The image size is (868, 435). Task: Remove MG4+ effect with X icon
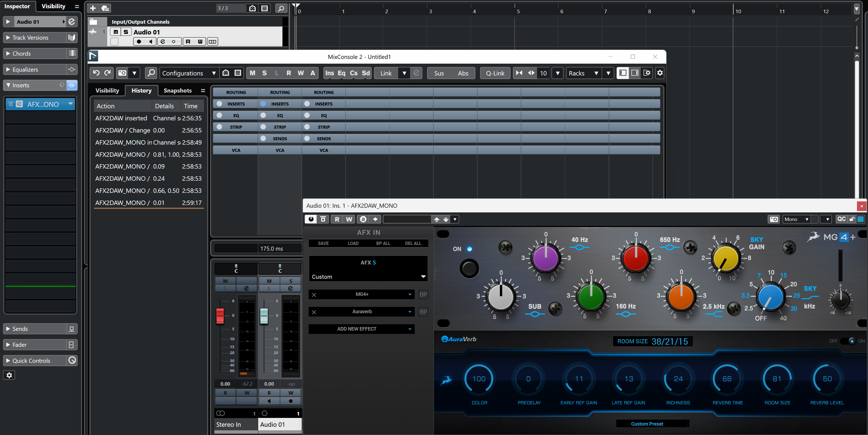coord(314,295)
